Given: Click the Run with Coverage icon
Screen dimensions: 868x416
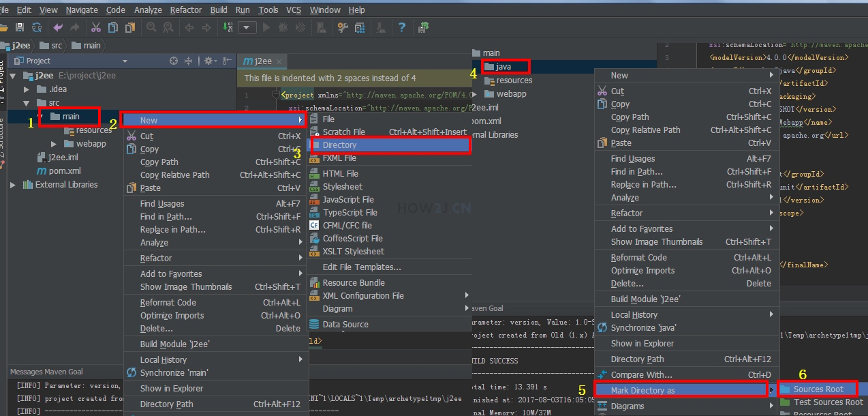Looking at the screenshot, I should click(x=300, y=27).
